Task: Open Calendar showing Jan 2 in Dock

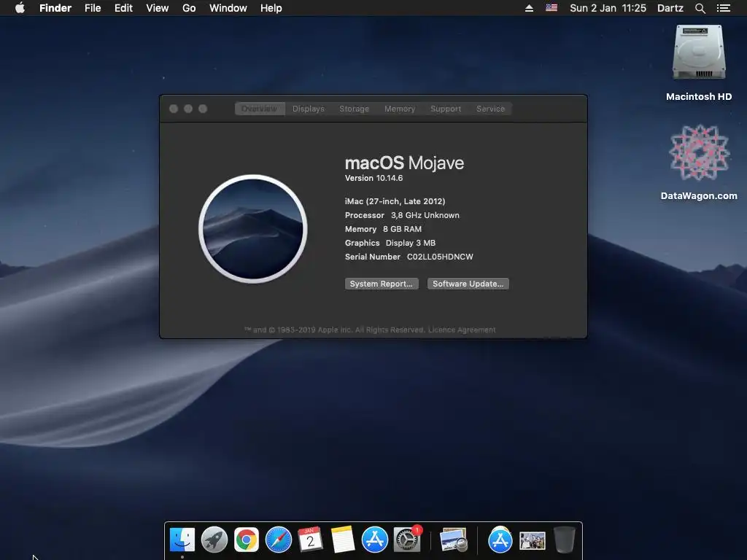Action: (x=310, y=540)
